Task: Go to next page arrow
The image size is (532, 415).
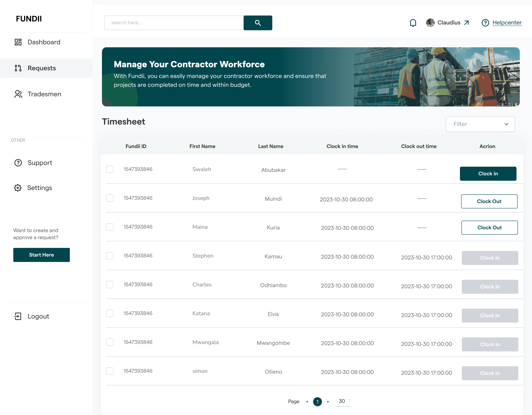Action: (328, 402)
